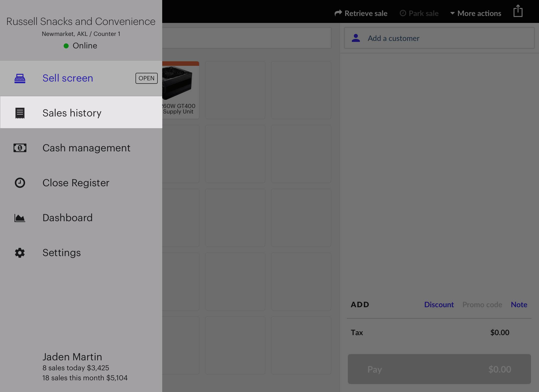The height and width of the screenshot is (392, 539).
Task: Tap the share icon in top bar
Action: (x=518, y=11)
